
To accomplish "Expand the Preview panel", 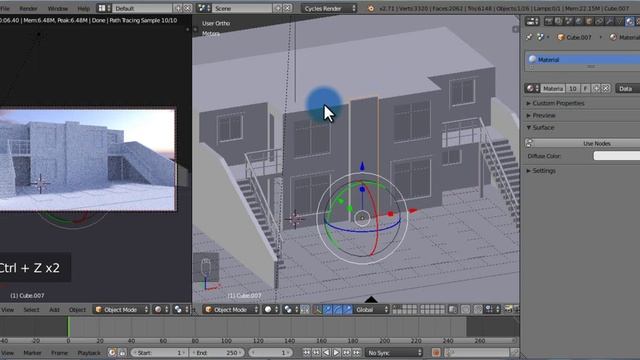I will pyautogui.click(x=541, y=116).
